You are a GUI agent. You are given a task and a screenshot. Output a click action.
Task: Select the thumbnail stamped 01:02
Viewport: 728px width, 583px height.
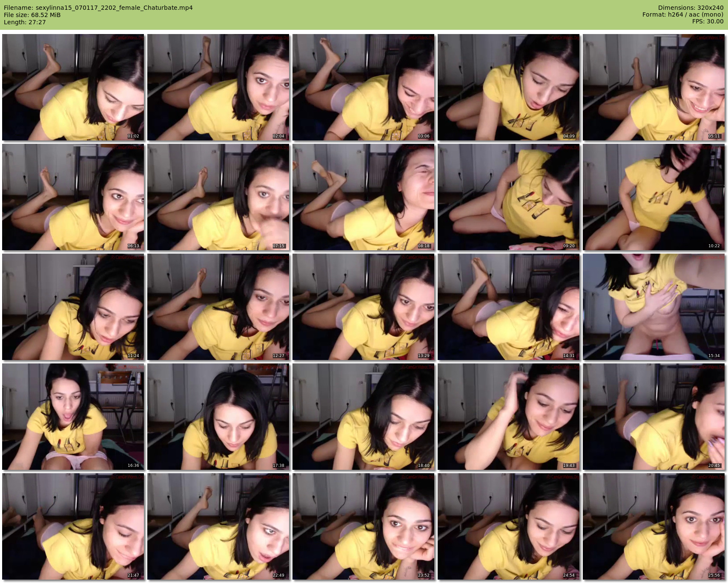(x=73, y=87)
